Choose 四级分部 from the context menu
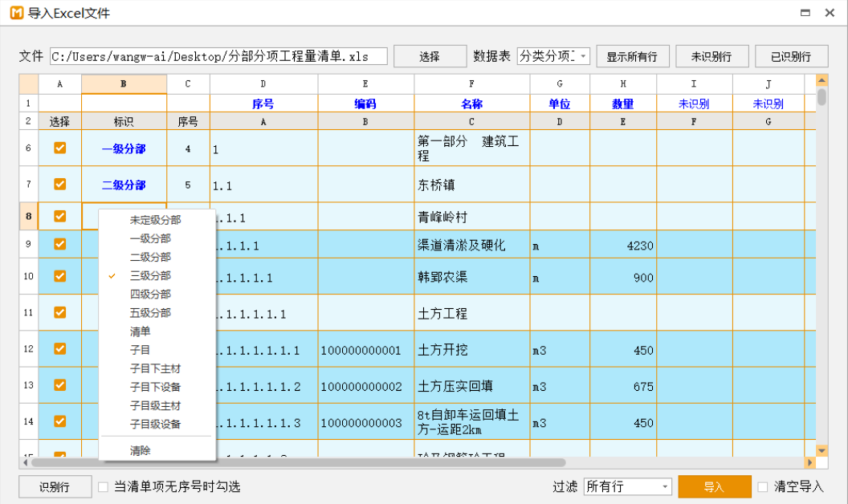The image size is (848, 504). pyautogui.click(x=150, y=294)
